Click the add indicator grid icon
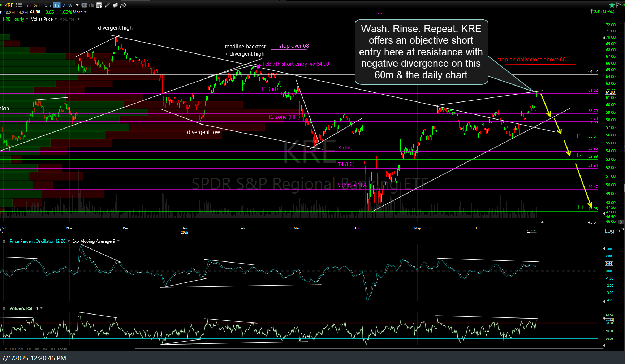The width and height of the screenshot is (625, 364). coord(99,5)
